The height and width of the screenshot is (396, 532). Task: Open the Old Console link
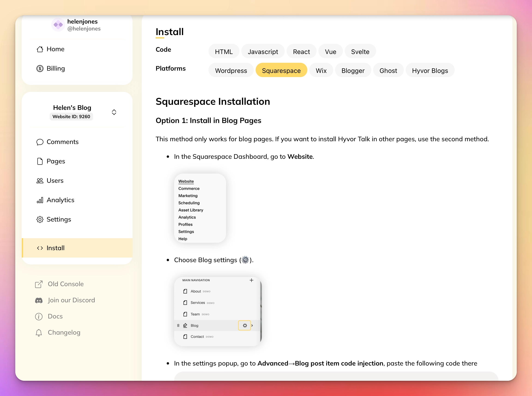click(60, 284)
